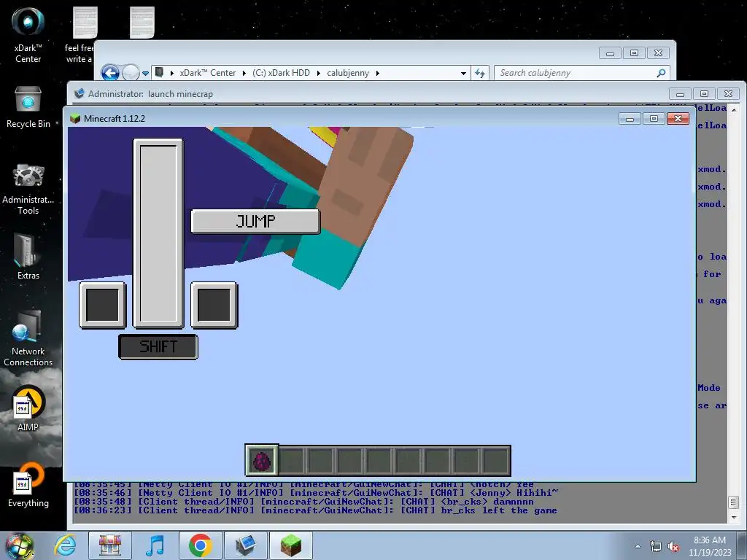This screenshot has width=747, height=560.
Task: Show hidden tray icons arrow
Action: [638, 547]
